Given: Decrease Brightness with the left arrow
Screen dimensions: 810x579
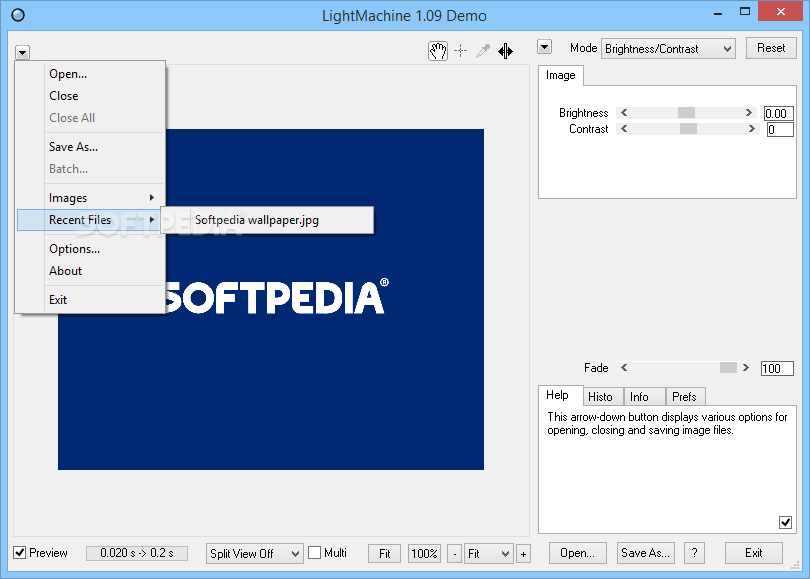Looking at the screenshot, I should pos(624,113).
